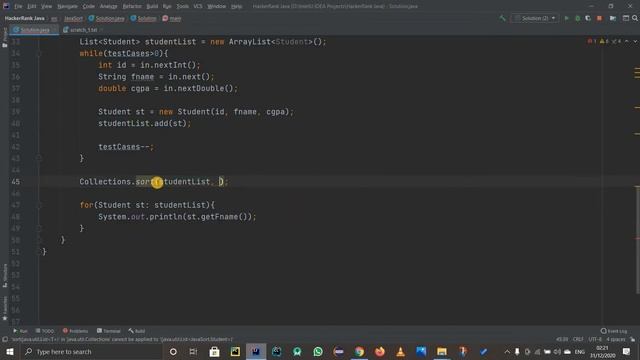Click the main method breadcrumb
This screenshot has width=640, height=360.
click(x=172, y=18)
